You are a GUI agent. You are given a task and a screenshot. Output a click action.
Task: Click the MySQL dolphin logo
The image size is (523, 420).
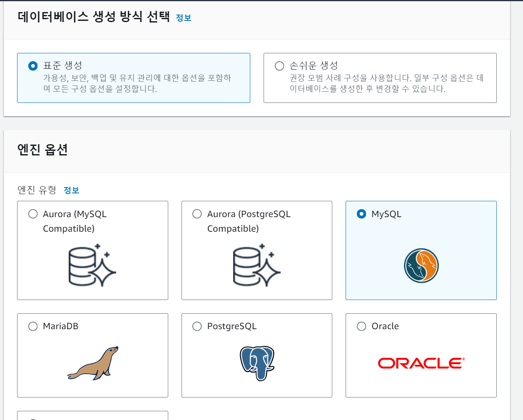click(421, 266)
